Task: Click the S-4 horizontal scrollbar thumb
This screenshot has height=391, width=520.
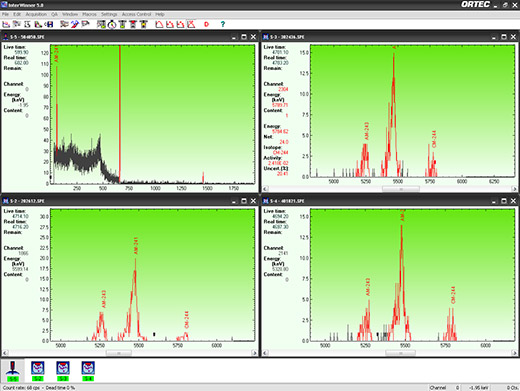Action: (x=400, y=353)
